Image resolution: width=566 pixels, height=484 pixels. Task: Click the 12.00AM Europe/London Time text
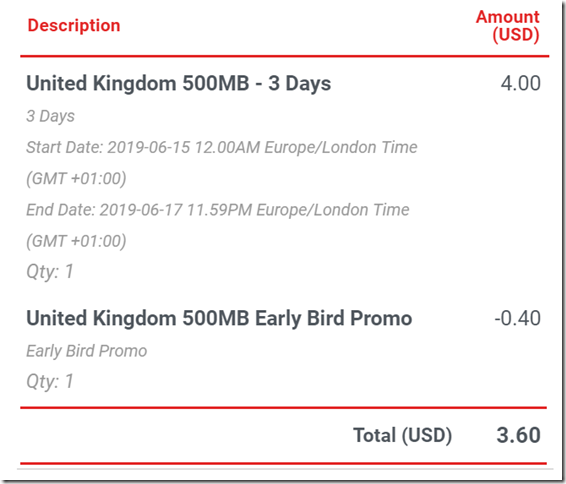pos(306,148)
